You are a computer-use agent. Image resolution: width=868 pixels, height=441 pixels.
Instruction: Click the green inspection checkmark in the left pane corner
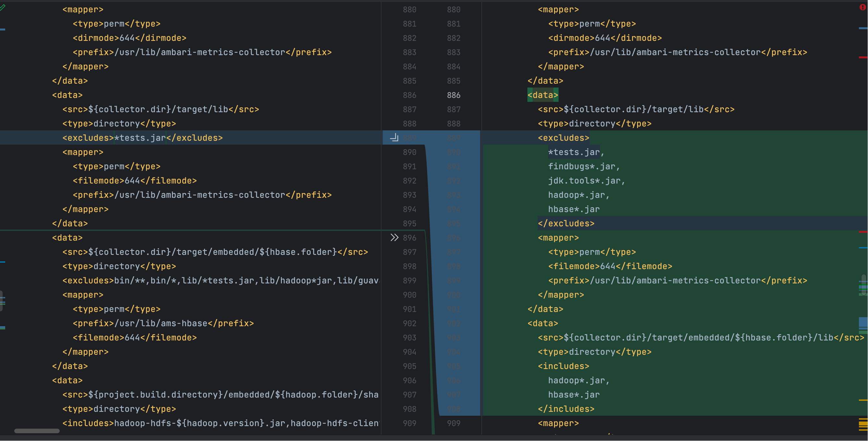pos(3,7)
